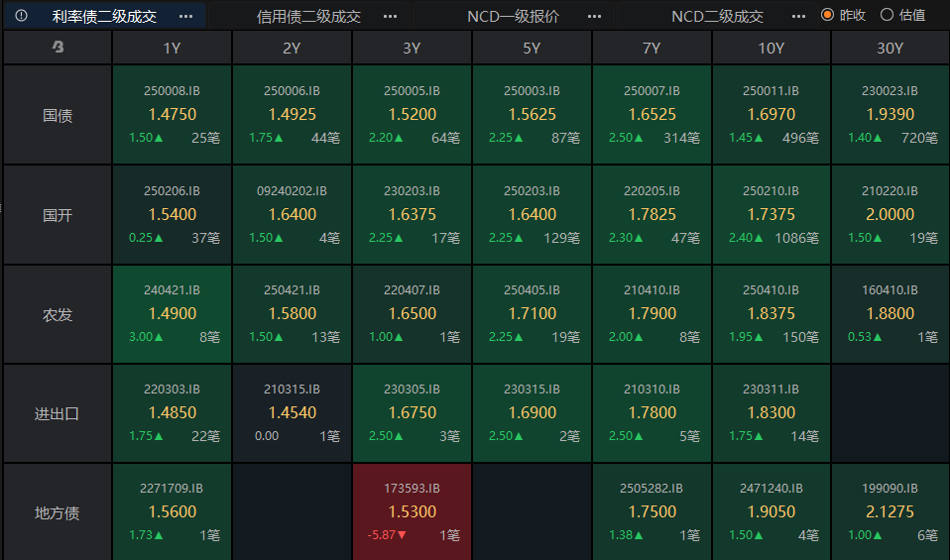Open bond 250206.IB cell at 1.5400

(173, 215)
